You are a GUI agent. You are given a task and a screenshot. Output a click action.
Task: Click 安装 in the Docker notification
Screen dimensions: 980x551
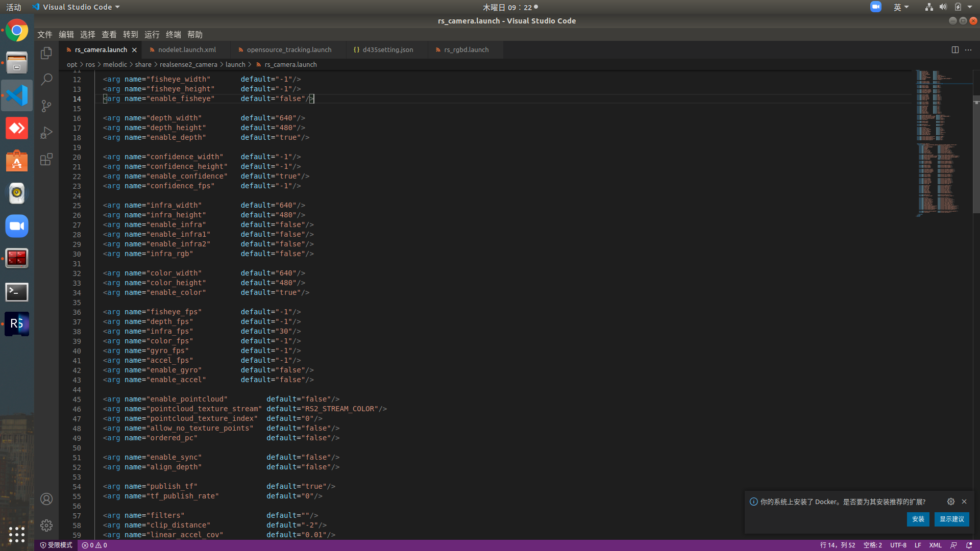pos(917,519)
